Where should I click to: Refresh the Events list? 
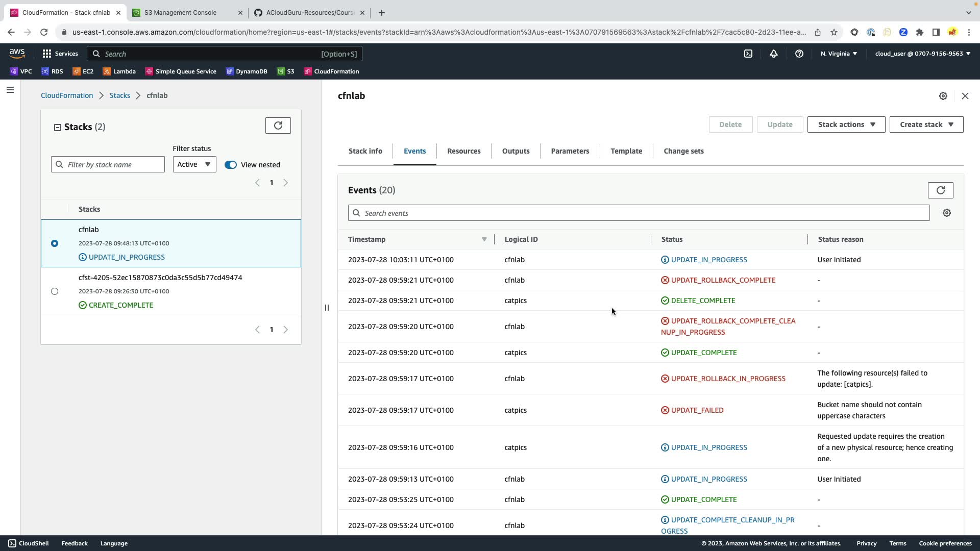(x=940, y=190)
